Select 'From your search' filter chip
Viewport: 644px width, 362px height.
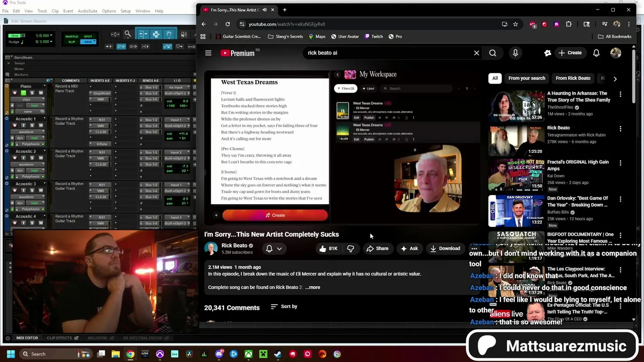527,78
